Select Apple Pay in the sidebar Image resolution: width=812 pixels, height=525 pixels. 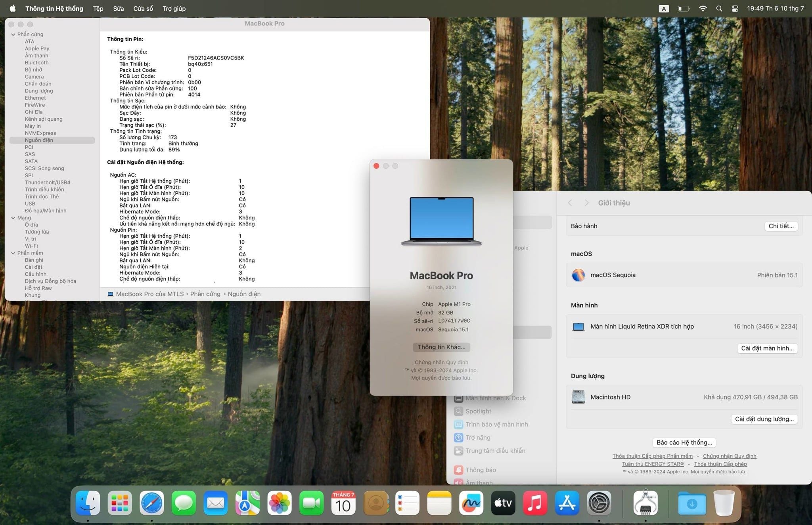37,48
